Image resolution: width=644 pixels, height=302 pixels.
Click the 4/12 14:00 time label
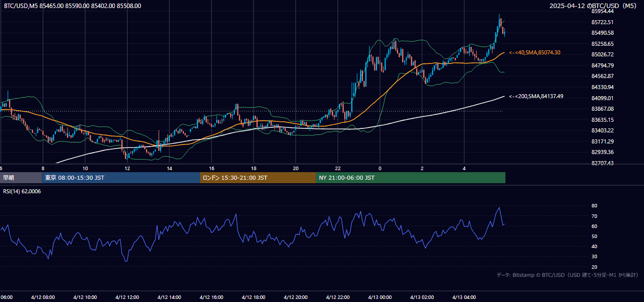pos(169,297)
